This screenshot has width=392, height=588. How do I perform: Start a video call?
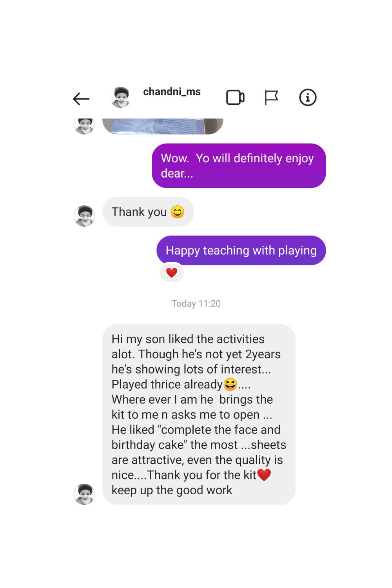pyautogui.click(x=235, y=98)
